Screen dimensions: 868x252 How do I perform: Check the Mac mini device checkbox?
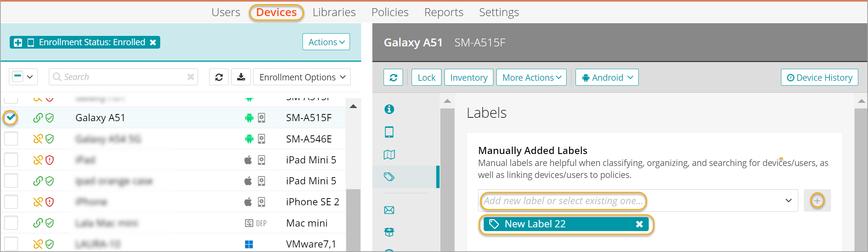[11, 223]
